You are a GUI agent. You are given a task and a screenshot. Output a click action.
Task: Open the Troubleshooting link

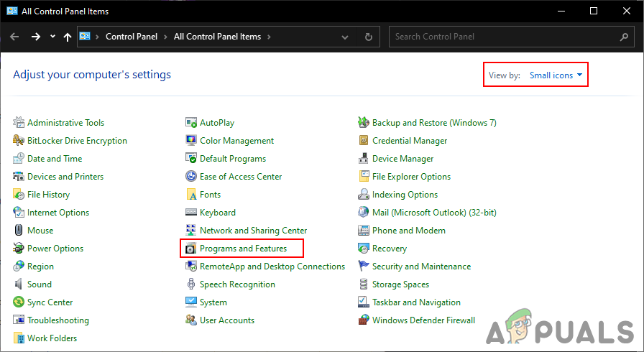coord(57,320)
